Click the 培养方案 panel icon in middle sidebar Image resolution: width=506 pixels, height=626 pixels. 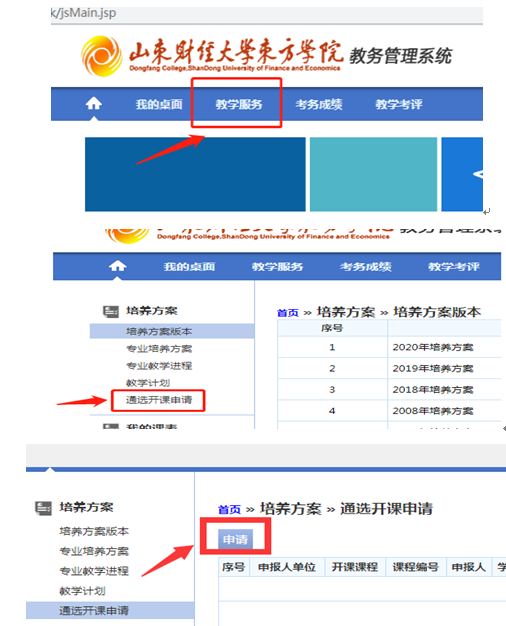(x=111, y=311)
